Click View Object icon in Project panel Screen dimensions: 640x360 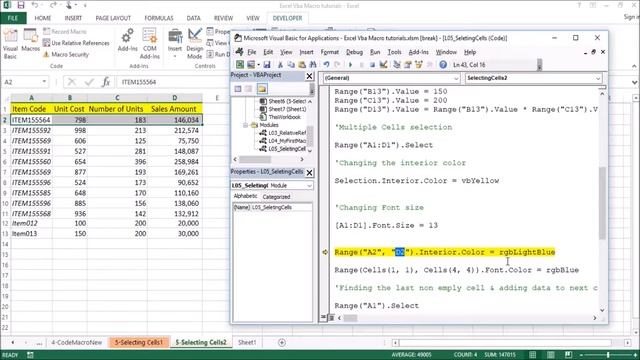pyautogui.click(x=249, y=89)
